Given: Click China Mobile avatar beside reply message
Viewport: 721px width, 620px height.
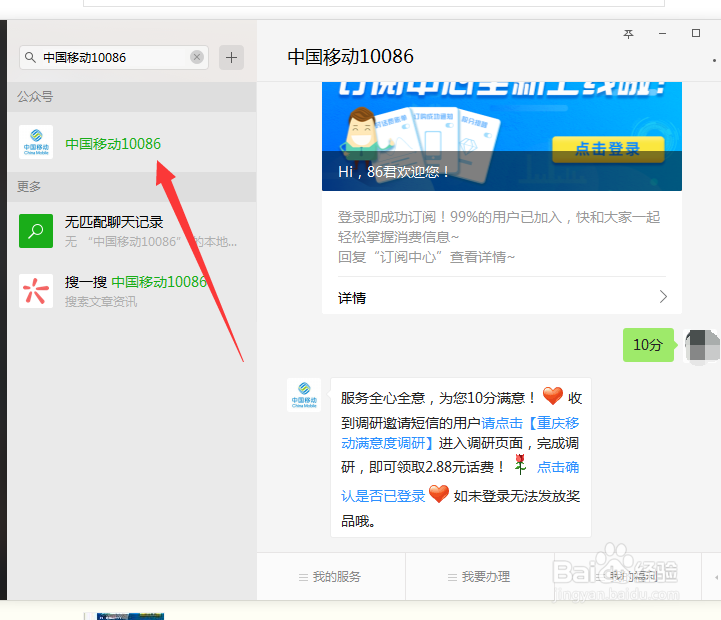Looking at the screenshot, I should (304, 395).
